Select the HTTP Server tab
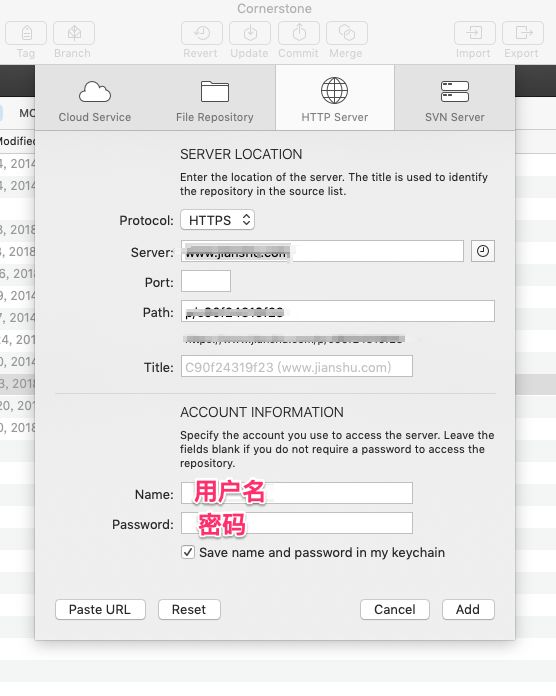This screenshot has height=696, width=556. 335,99
